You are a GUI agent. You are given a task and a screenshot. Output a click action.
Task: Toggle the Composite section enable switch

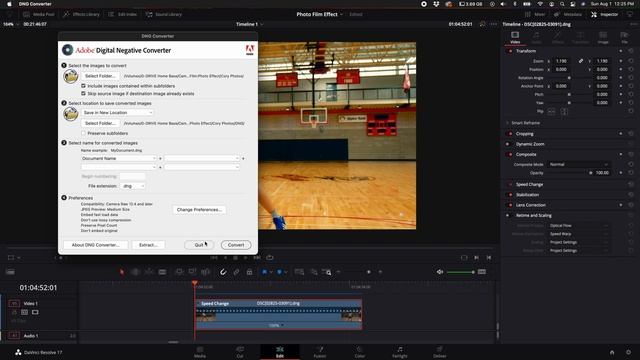point(510,154)
